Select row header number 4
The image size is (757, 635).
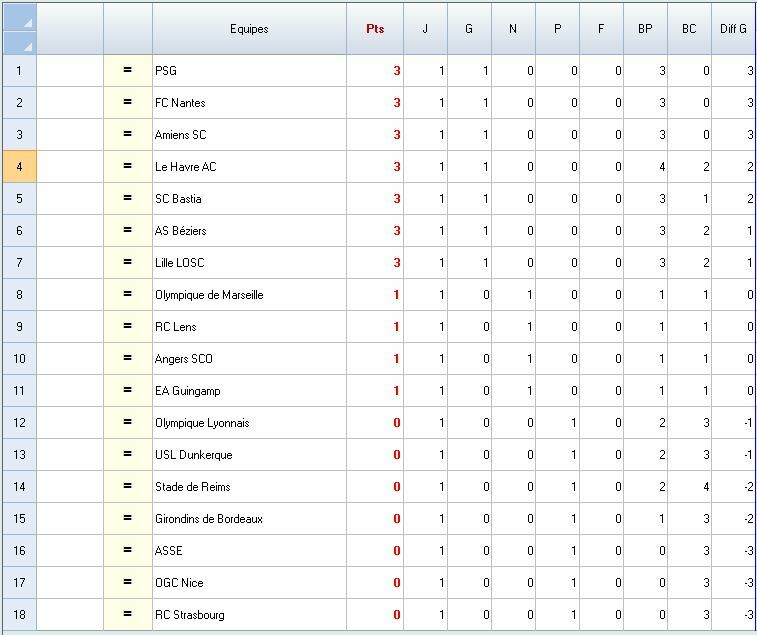19,167
